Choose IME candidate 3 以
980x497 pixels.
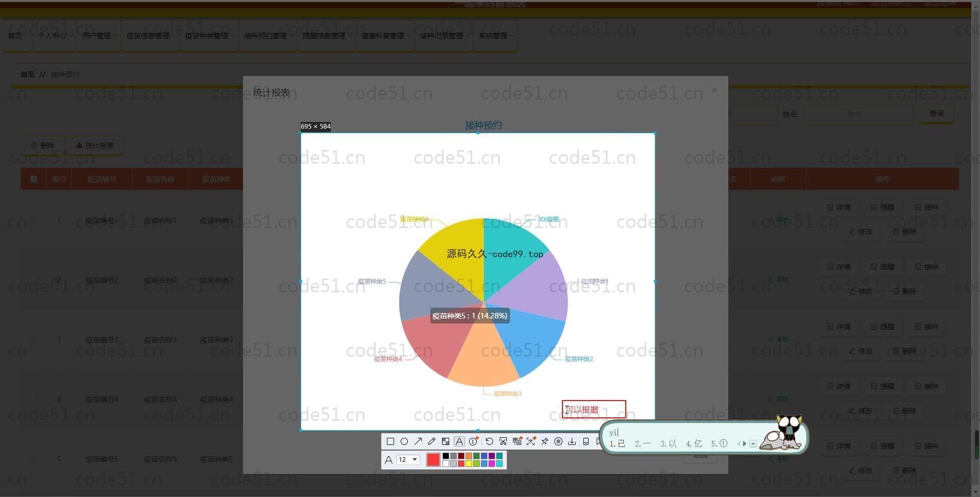point(668,444)
